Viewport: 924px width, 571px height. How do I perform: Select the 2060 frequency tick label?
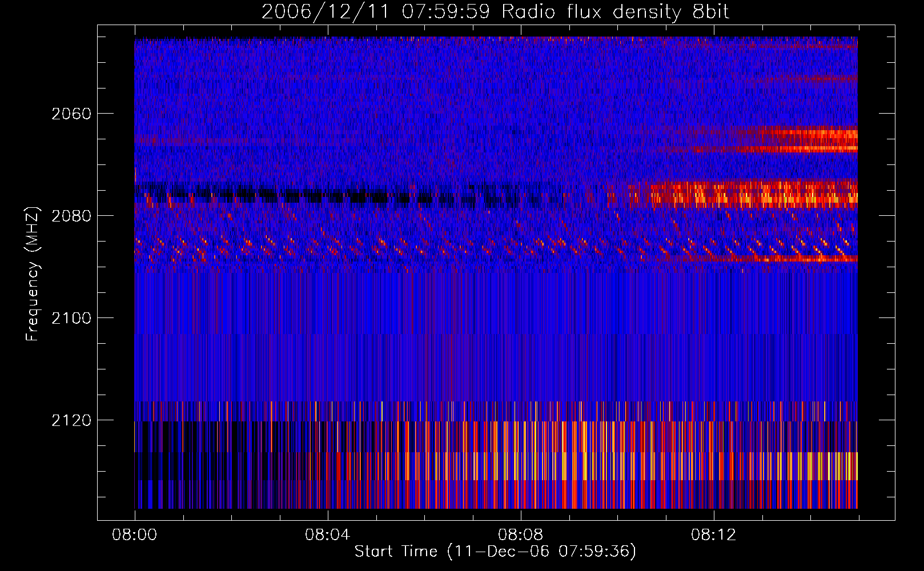coord(71,114)
